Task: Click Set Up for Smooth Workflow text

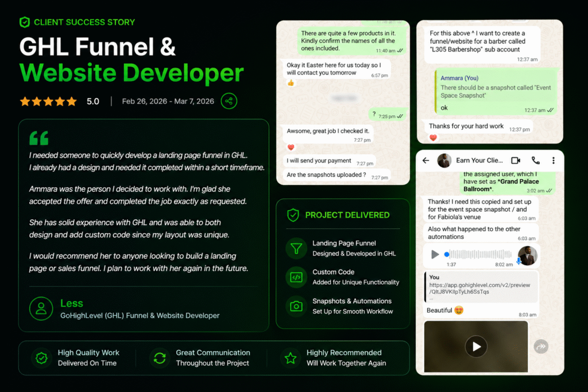Action: pos(353,312)
